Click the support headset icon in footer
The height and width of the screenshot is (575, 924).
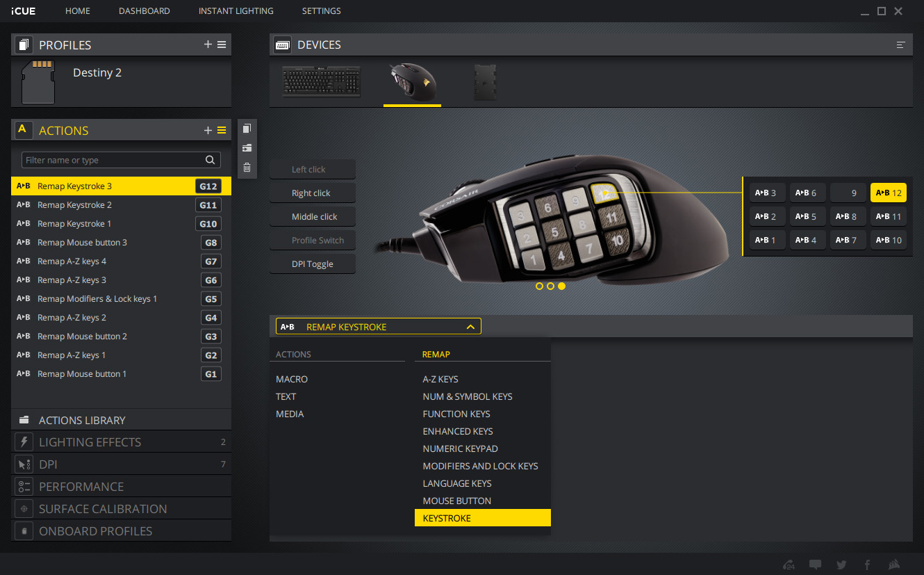[789, 565]
